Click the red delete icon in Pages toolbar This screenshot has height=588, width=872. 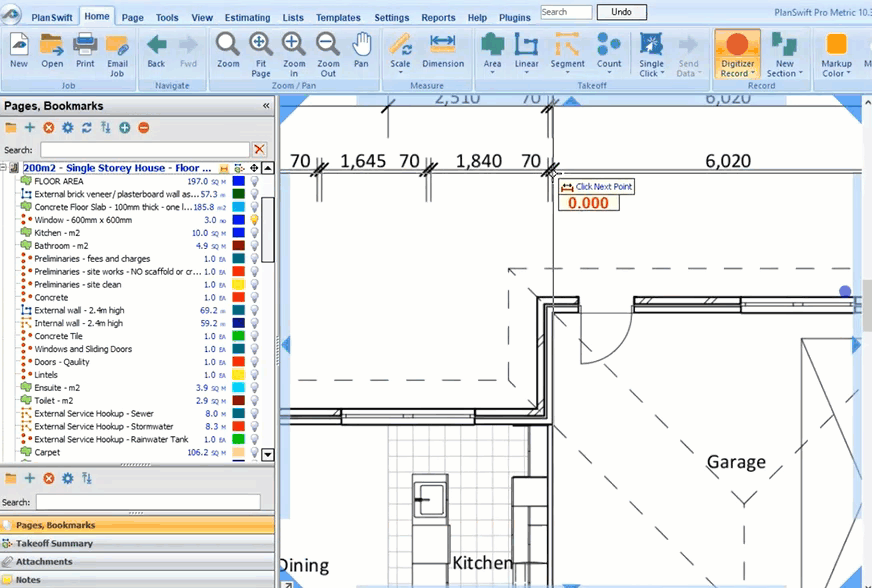point(49,127)
